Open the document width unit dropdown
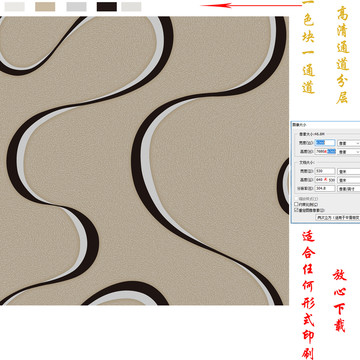Image resolution: width=360 pixels, height=360 pixels. coord(349,171)
